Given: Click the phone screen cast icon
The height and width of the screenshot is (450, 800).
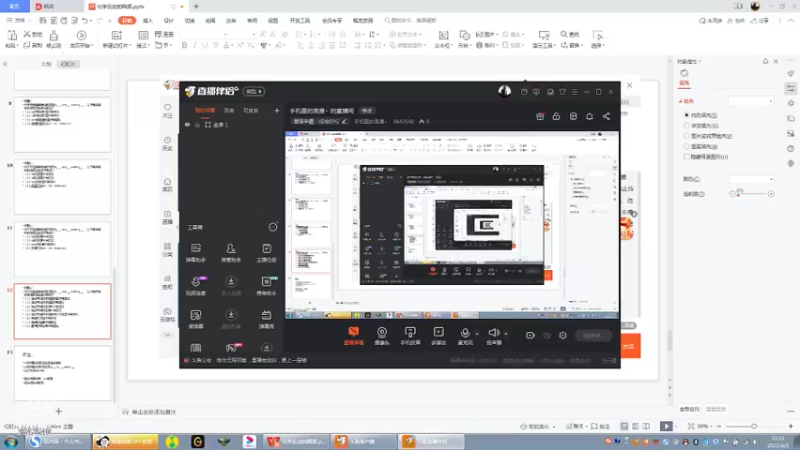Looking at the screenshot, I should pos(410,336).
